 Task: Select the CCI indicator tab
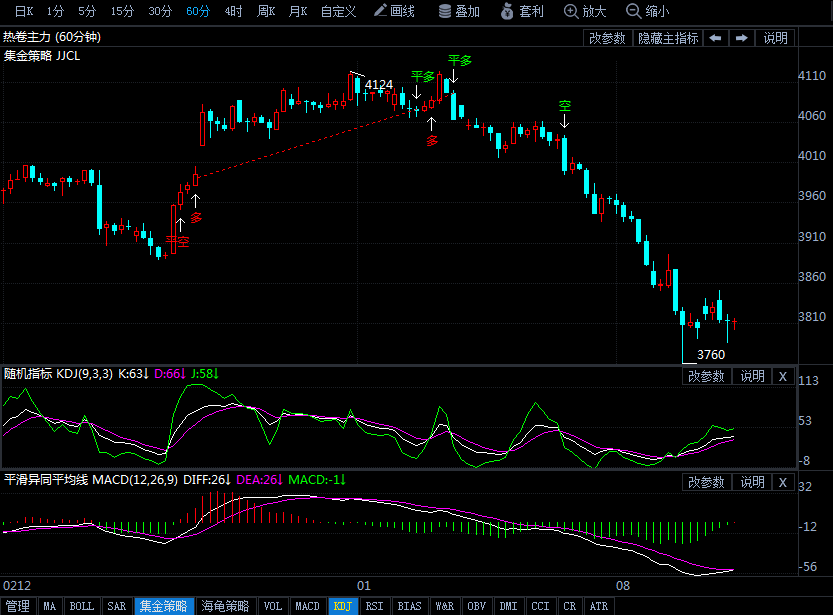(541, 606)
